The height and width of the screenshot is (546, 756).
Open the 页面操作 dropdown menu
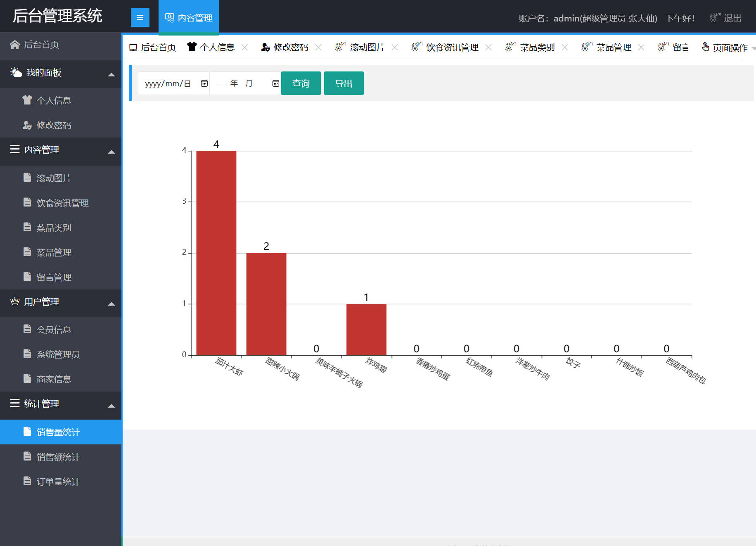tap(727, 47)
